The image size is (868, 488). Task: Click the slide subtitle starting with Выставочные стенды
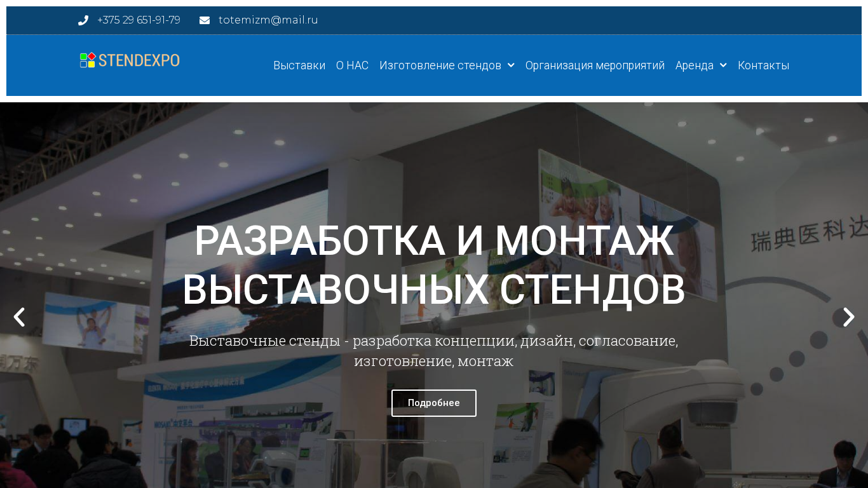pos(434,351)
